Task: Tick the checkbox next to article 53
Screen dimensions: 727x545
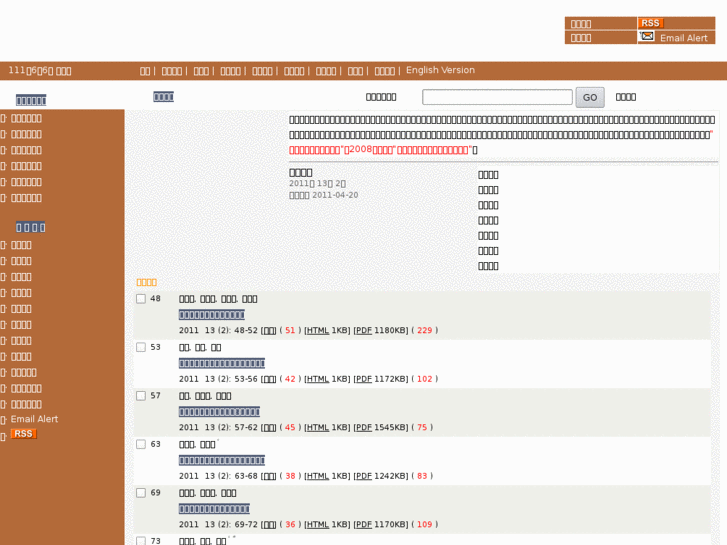Action: [x=141, y=347]
